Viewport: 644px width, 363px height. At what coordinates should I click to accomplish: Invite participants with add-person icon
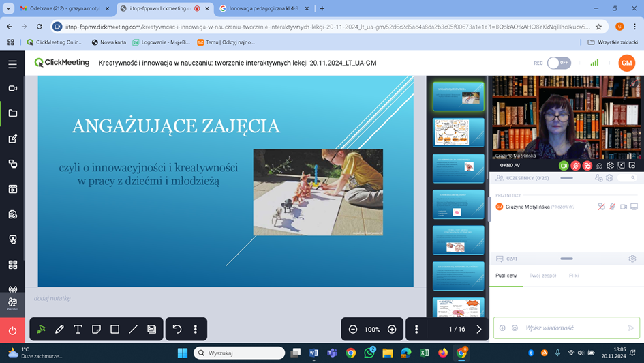coord(598,178)
